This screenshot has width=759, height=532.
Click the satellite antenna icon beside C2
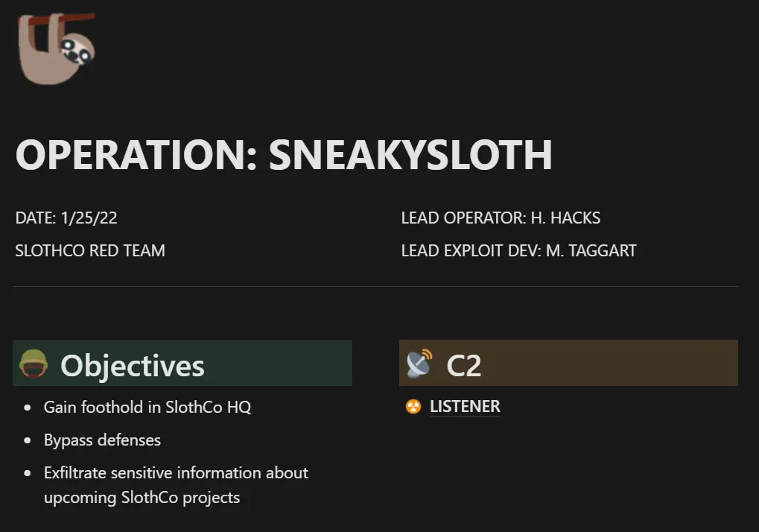click(419, 364)
